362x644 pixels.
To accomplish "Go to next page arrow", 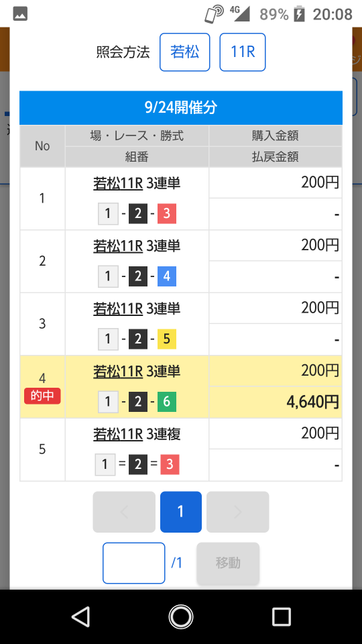I will [237, 512].
